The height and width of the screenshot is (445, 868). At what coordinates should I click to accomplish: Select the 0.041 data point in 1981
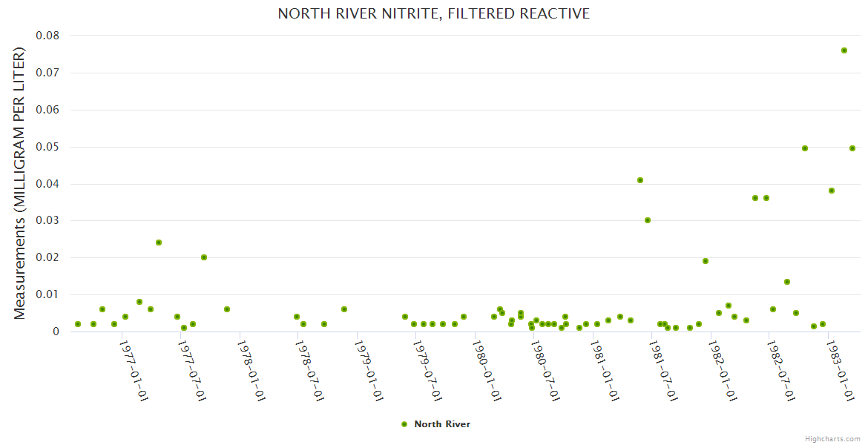pos(640,180)
